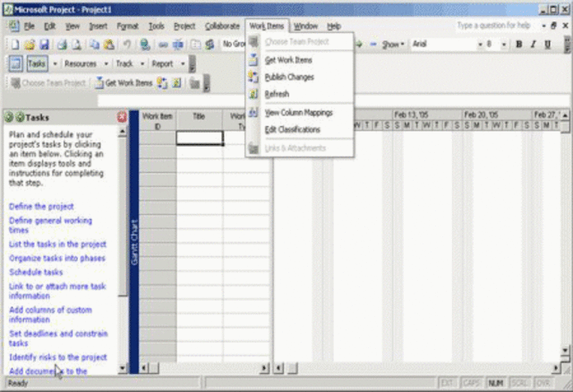Screen dimensions: 573x392
Task: Click the Resources guide button
Action: (81, 64)
